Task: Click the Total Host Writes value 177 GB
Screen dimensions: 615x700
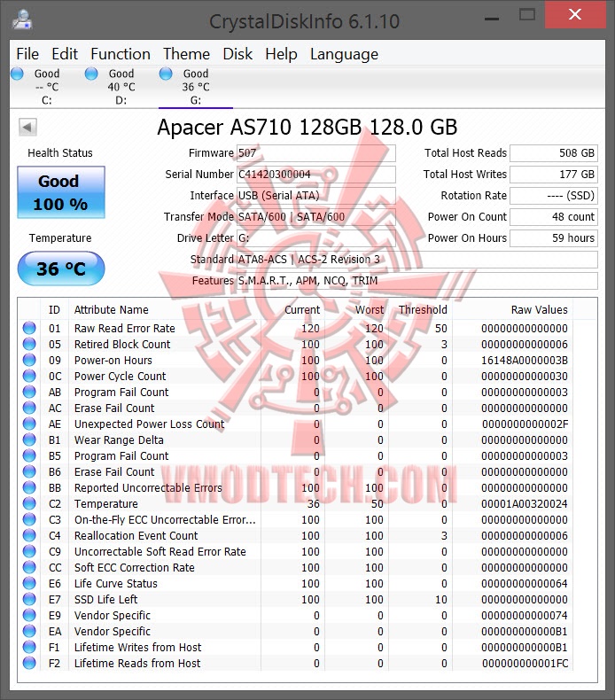Action: 554,174
